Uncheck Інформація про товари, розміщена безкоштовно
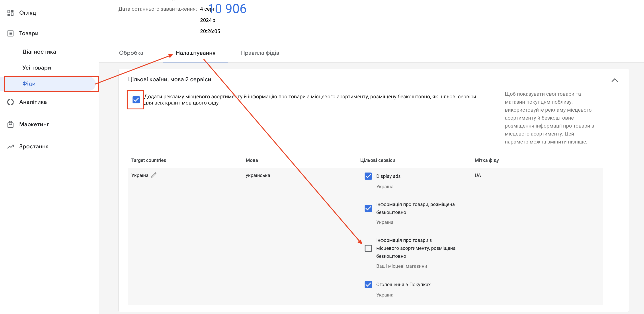 pyautogui.click(x=368, y=208)
